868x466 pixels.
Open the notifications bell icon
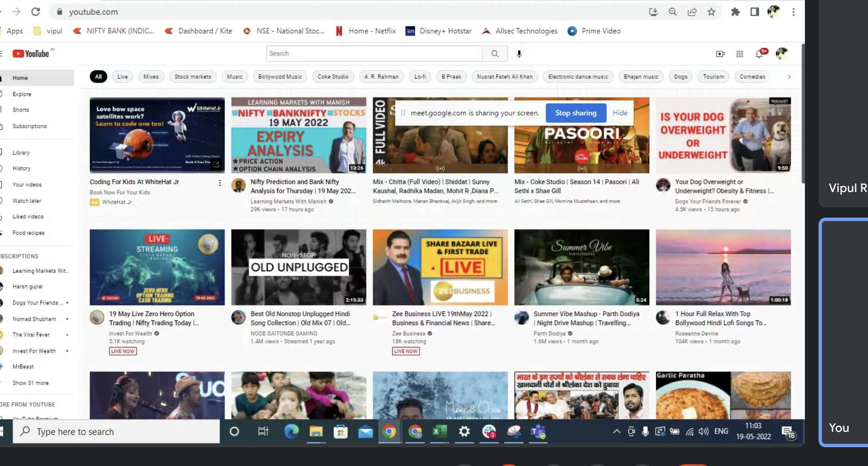click(x=759, y=54)
